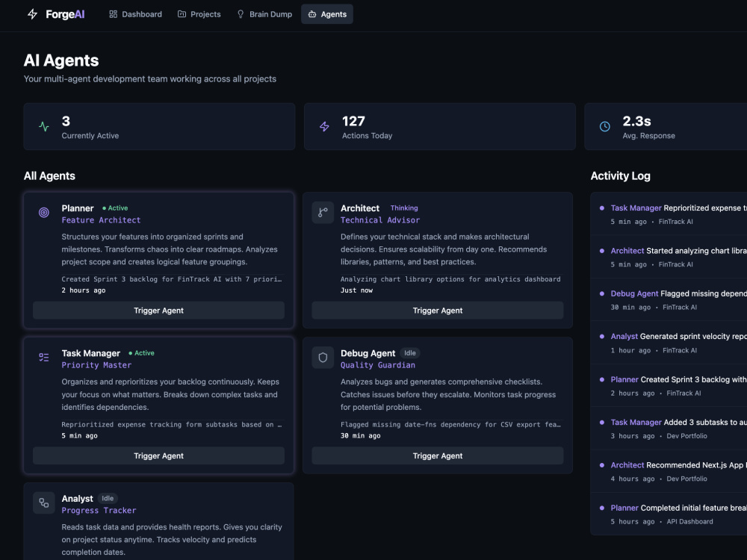
Task: Click the Task Manager checklist icon
Action: [x=44, y=358]
